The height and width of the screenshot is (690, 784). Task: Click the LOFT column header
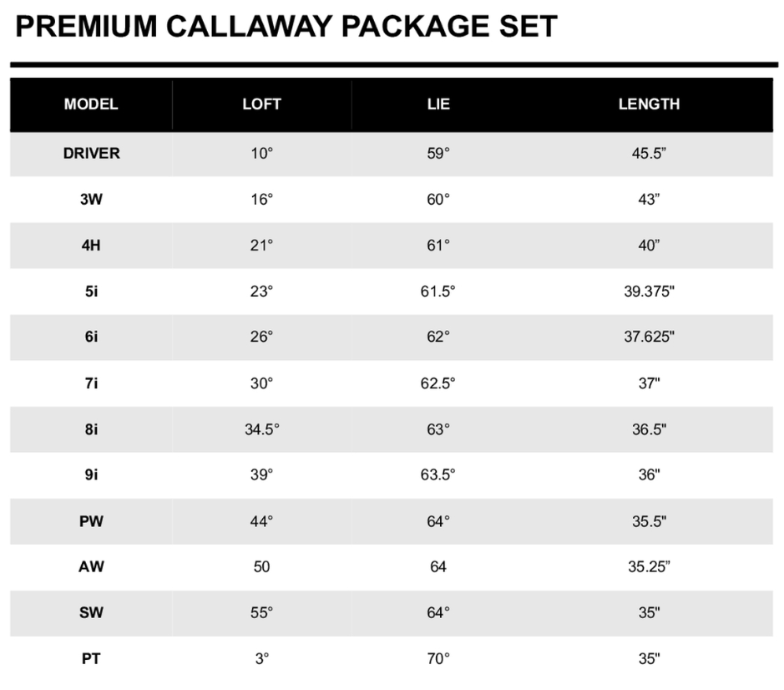(x=261, y=104)
